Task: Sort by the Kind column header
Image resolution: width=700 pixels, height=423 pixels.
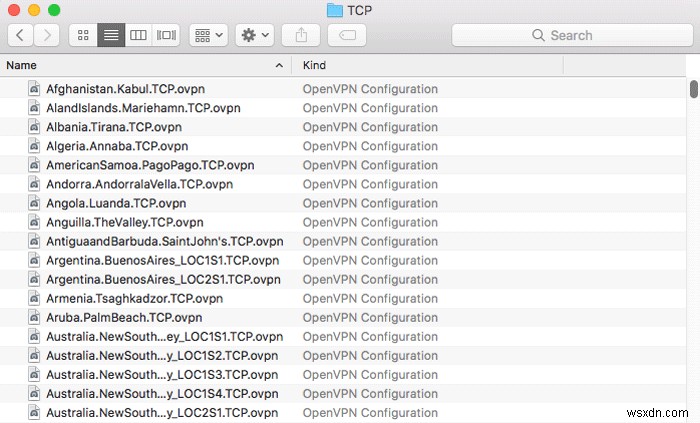Action: (x=427, y=65)
